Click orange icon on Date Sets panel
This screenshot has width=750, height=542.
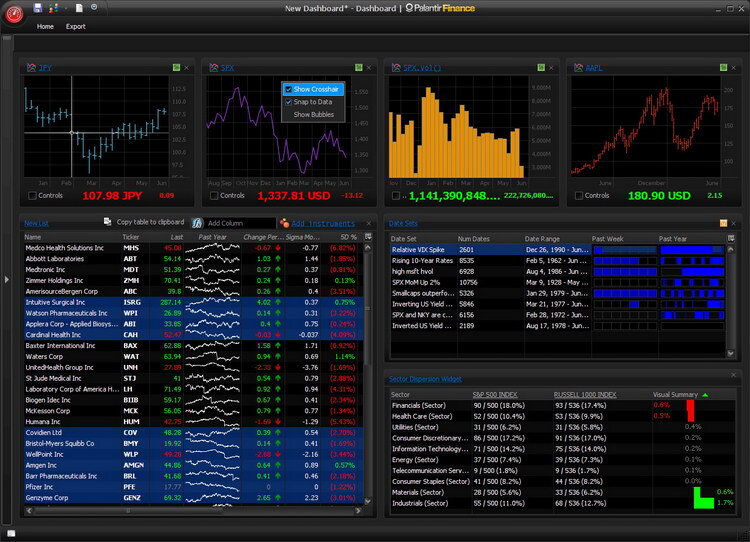(723, 223)
